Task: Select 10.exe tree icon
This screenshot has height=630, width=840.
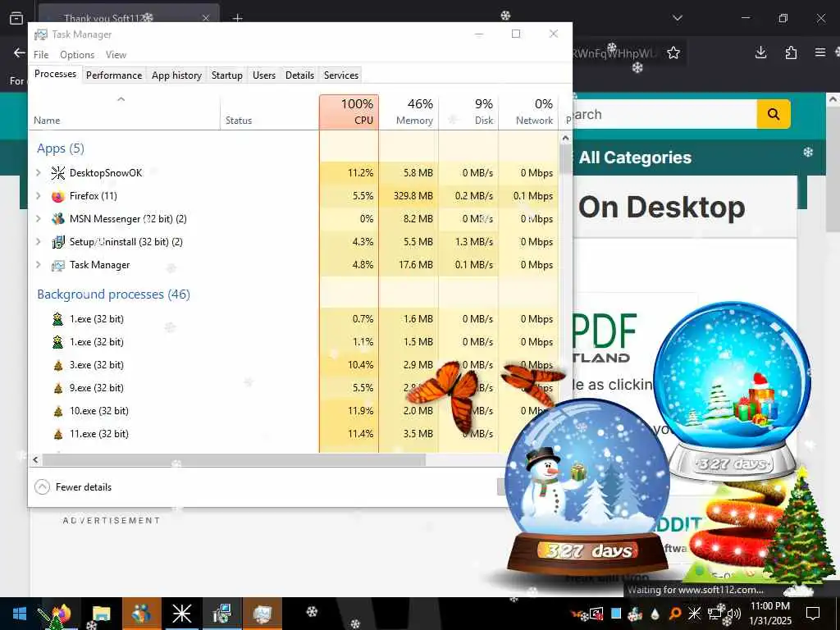Action: (58, 411)
